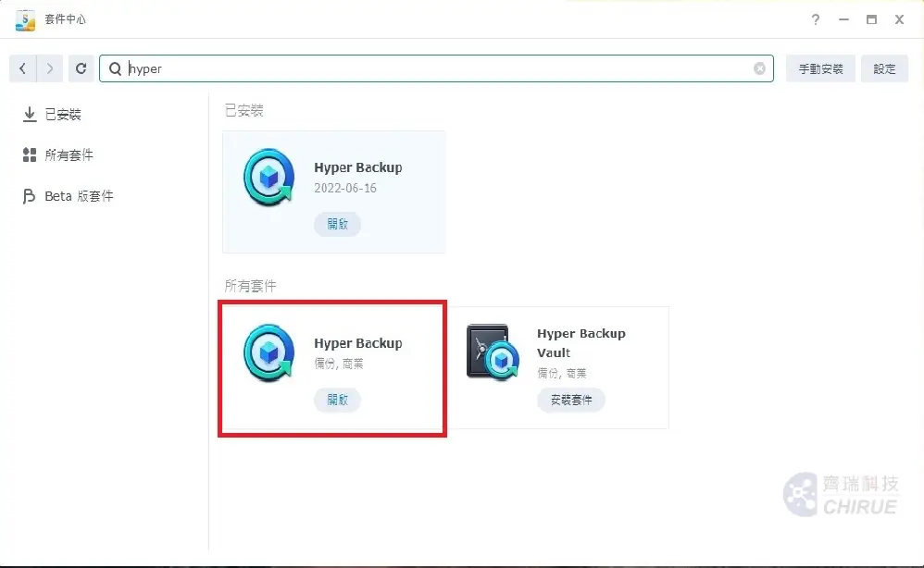The image size is (924, 568).
Task: Open 設定 settings
Action: tap(884, 68)
